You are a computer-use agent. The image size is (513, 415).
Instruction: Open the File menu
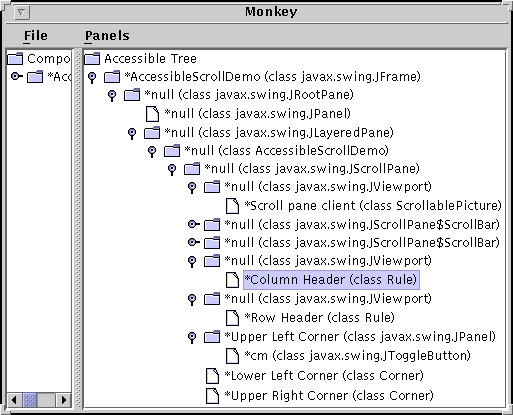(36, 36)
